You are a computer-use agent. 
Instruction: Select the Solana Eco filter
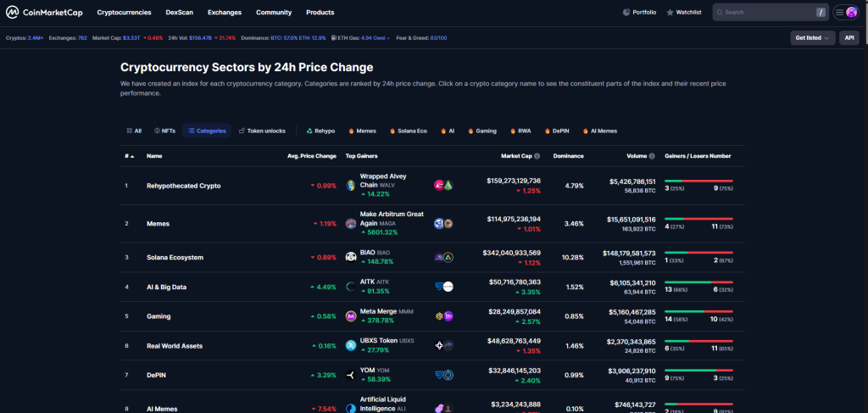pyautogui.click(x=409, y=131)
